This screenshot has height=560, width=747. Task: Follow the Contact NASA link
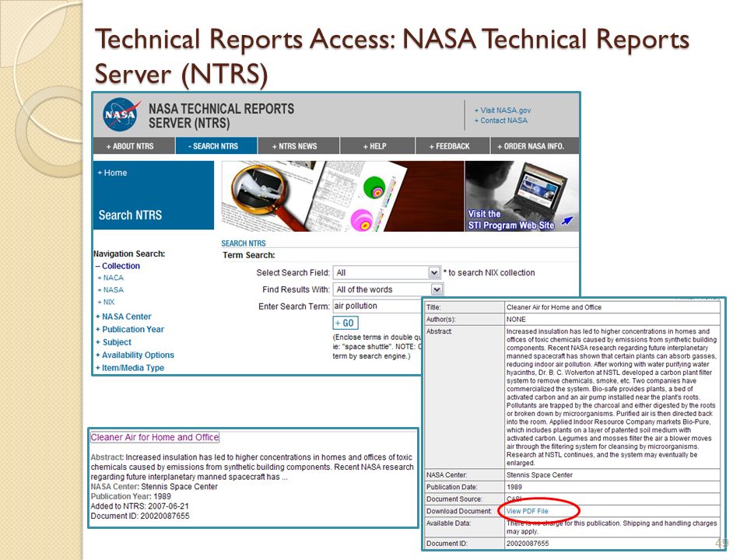[x=500, y=121]
